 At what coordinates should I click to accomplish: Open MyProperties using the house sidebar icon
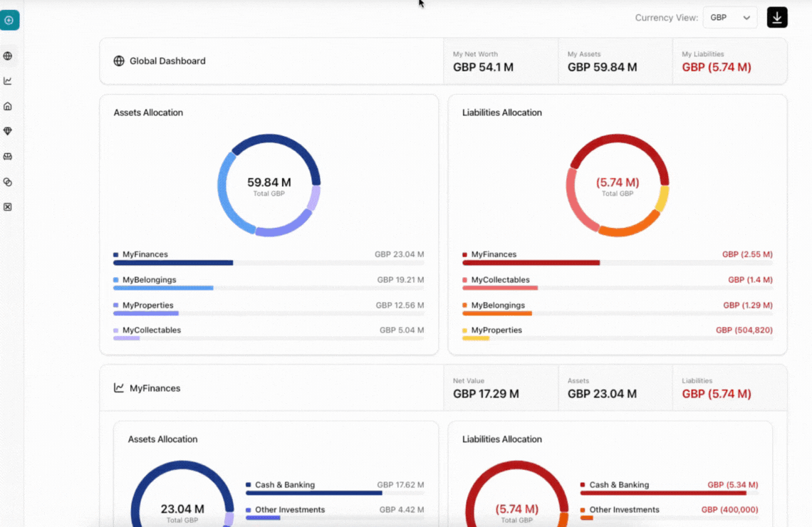click(9, 105)
